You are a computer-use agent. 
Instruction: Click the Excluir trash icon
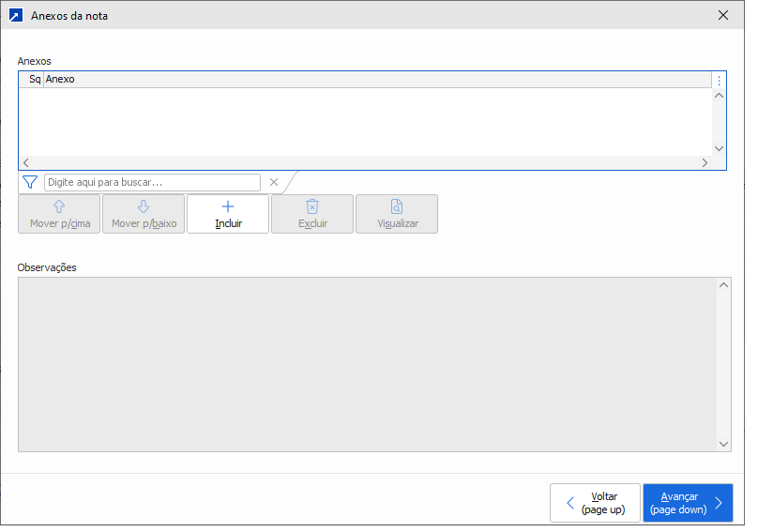point(312,207)
